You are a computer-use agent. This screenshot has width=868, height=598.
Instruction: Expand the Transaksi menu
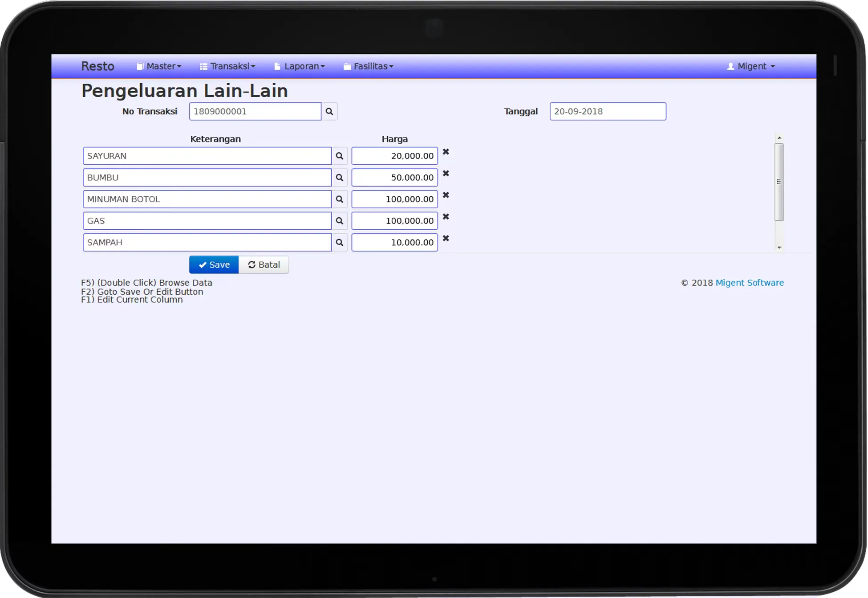pyautogui.click(x=227, y=66)
